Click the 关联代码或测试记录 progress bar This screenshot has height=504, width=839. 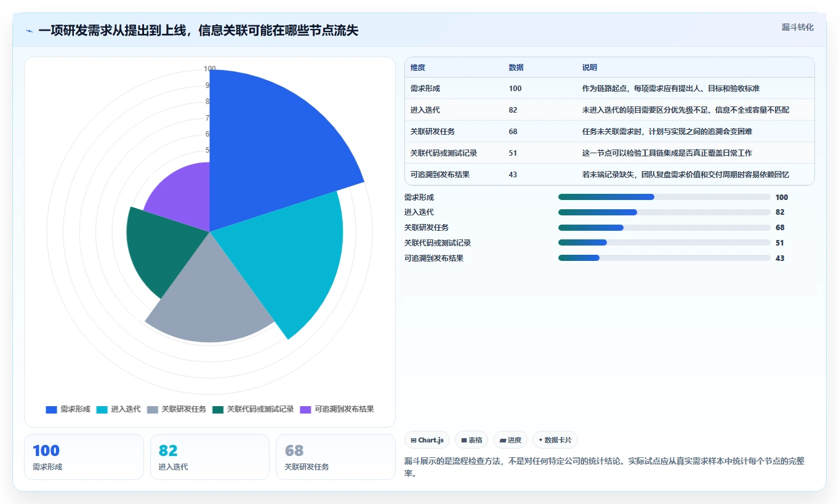664,243
